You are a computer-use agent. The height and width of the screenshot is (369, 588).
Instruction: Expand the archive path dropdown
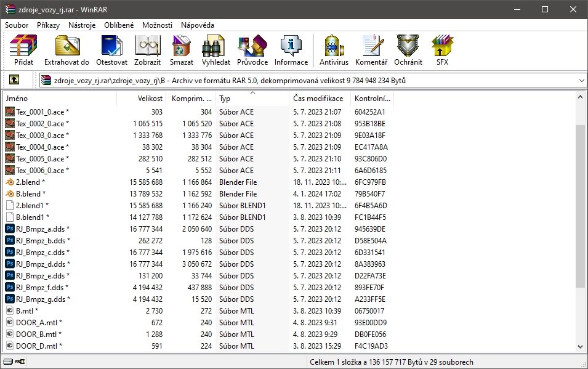tap(581, 80)
